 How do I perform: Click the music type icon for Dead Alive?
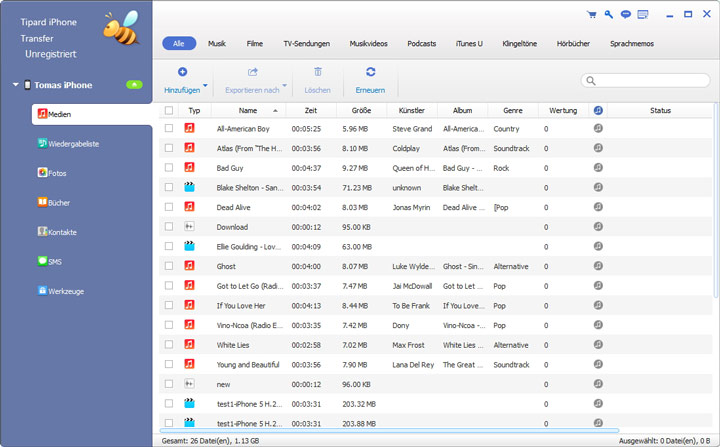189,206
